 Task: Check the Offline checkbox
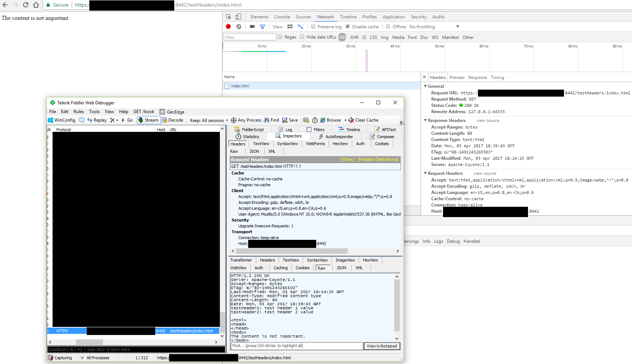click(x=388, y=26)
